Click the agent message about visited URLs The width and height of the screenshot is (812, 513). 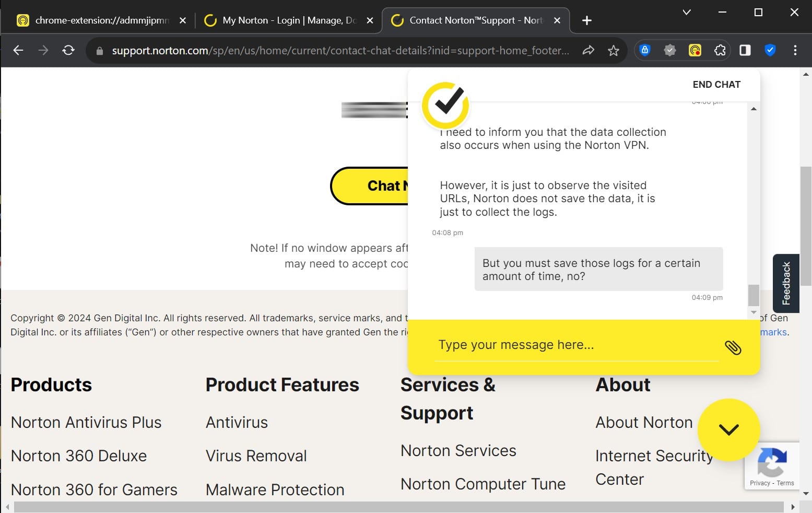(x=547, y=199)
